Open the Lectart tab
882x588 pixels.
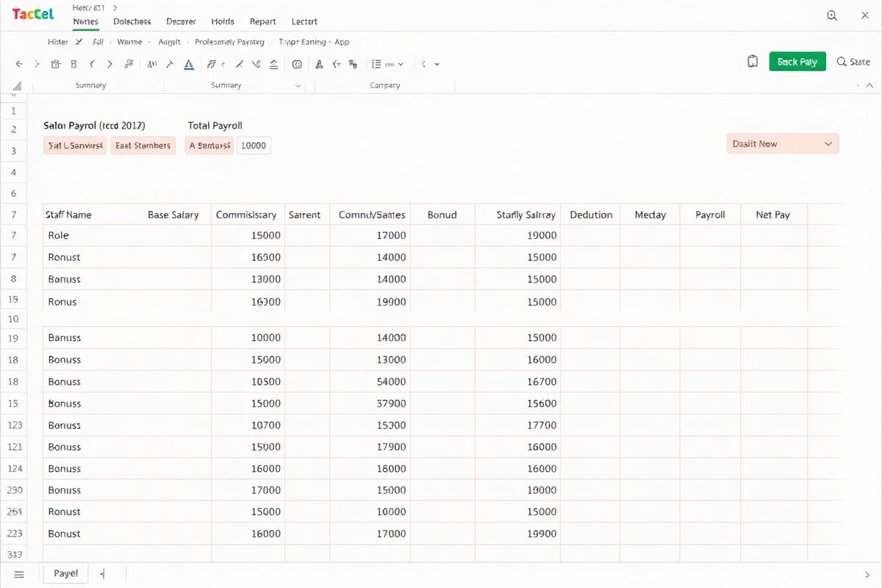click(x=304, y=22)
